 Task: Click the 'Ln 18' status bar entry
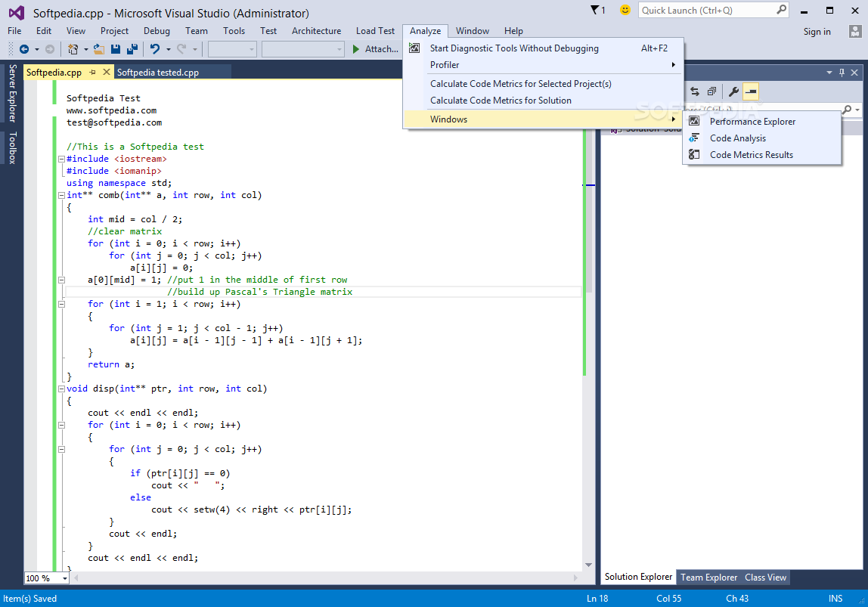coord(597,599)
